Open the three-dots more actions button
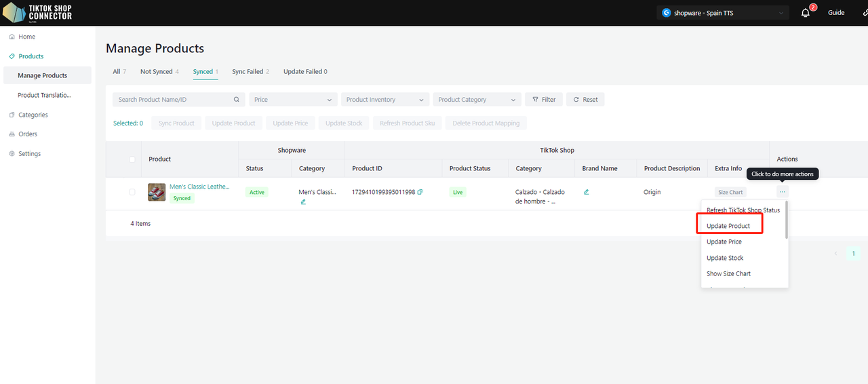The image size is (868, 384). coord(783,192)
